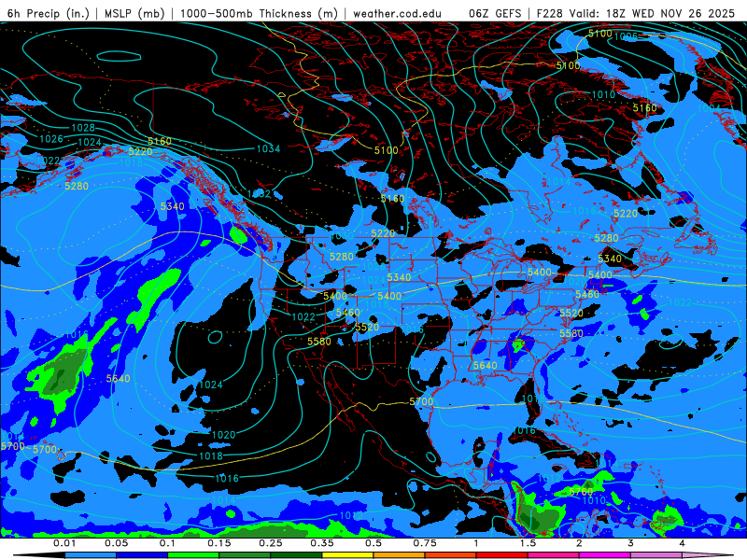
Task: Select the red 1 inch legend swatch
Action: click(502, 555)
